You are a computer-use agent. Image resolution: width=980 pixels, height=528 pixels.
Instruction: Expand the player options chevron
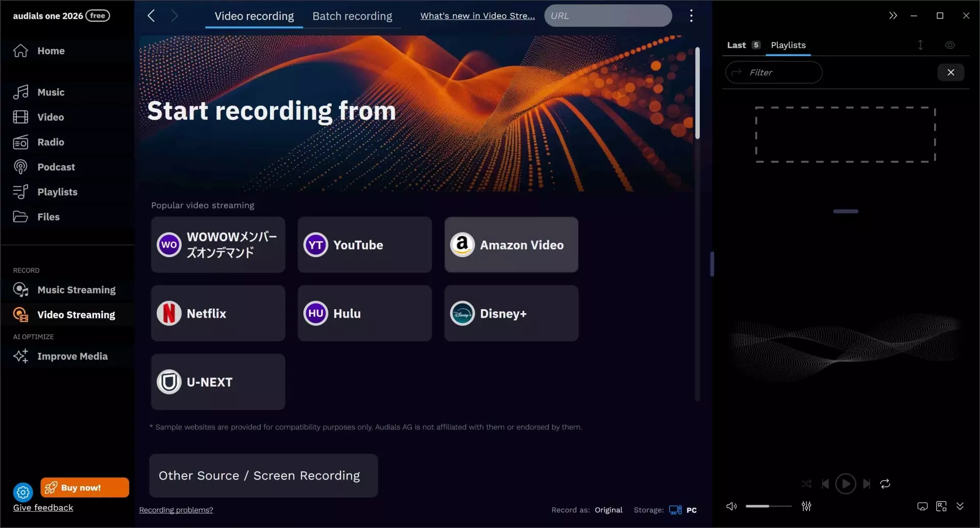coord(960,506)
